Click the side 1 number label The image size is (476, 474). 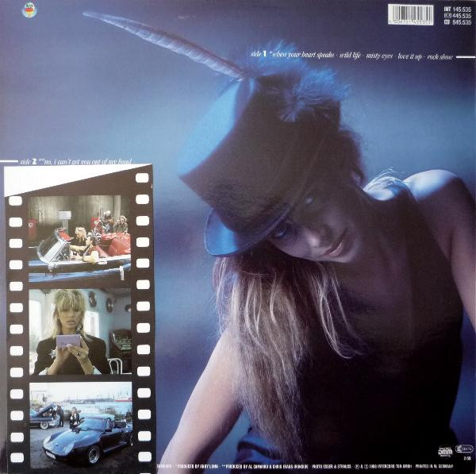point(266,57)
